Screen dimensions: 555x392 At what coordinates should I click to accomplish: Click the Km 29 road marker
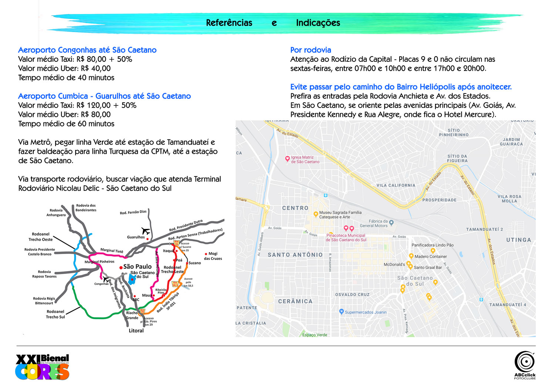pyautogui.click(x=142, y=311)
